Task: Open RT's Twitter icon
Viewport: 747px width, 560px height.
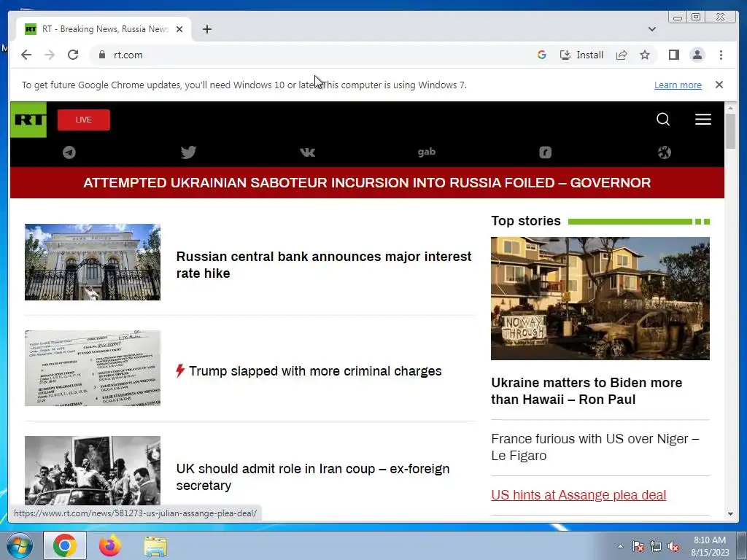Action: point(188,152)
